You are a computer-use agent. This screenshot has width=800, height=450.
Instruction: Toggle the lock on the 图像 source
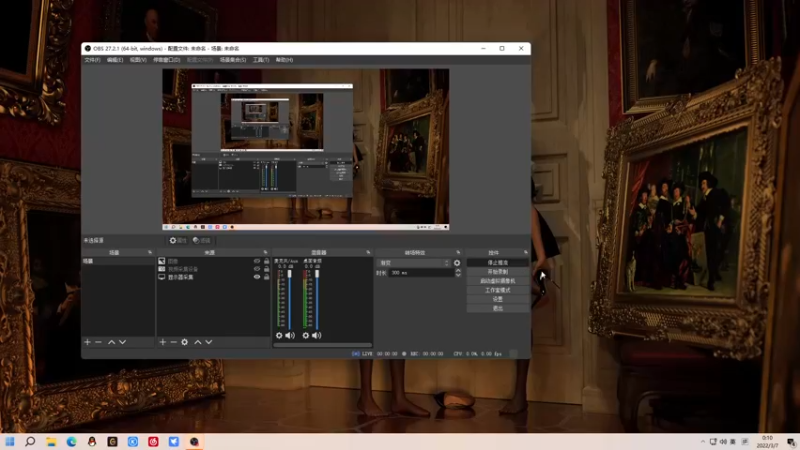[x=266, y=261]
